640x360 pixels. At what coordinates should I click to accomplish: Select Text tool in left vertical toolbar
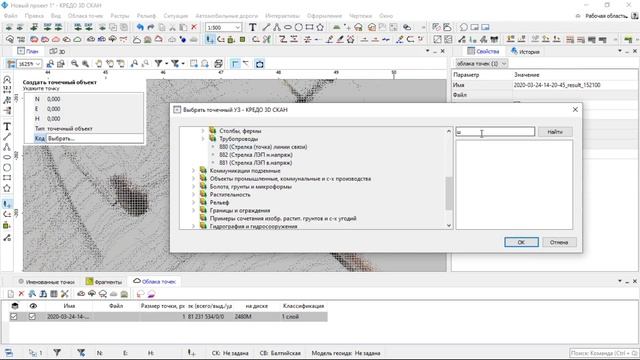tap(7, 127)
